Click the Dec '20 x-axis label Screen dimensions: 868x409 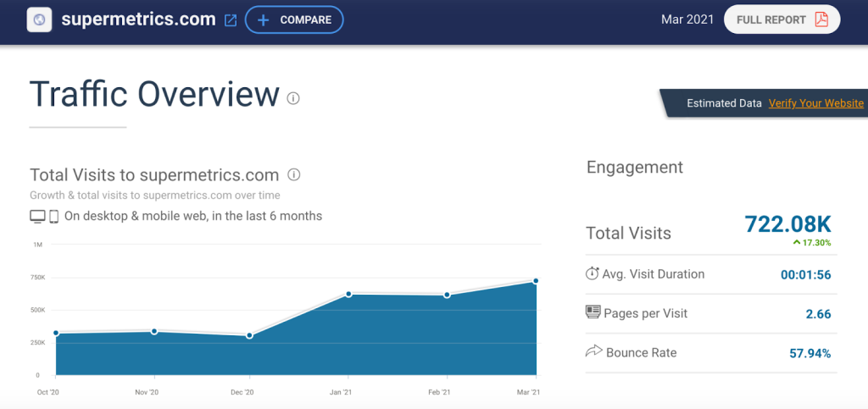tap(243, 392)
